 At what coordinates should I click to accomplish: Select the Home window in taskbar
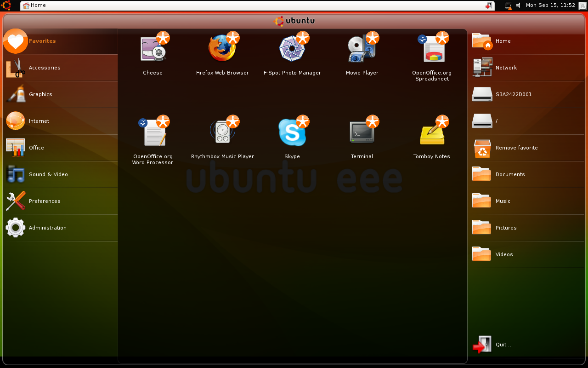(x=257, y=6)
